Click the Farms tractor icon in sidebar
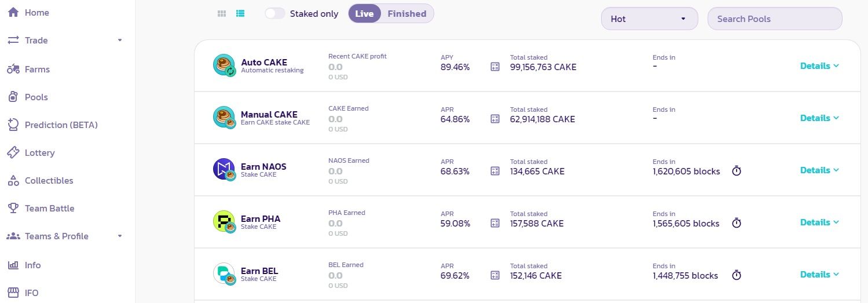This screenshot has width=868, height=303. coord(13,70)
